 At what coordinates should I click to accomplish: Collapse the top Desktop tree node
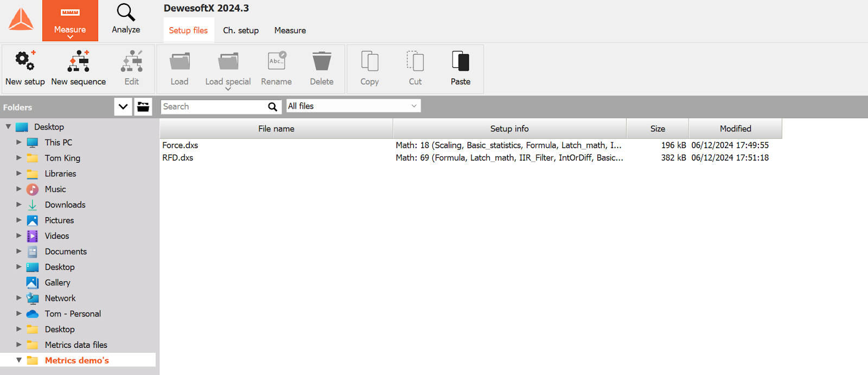tap(8, 126)
